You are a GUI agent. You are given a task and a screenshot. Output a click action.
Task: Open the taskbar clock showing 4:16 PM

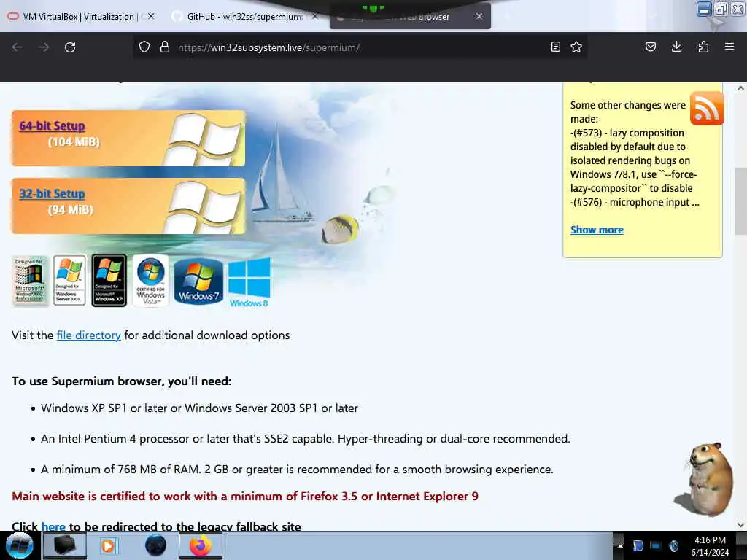point(710,546)
